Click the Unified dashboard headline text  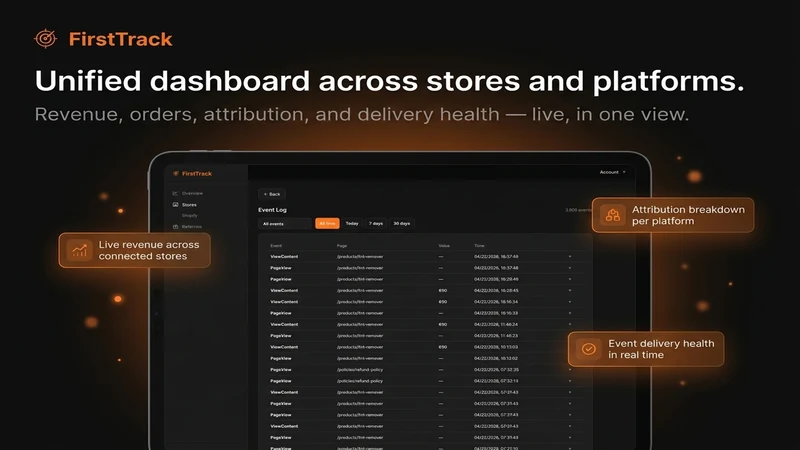(389, 81)
